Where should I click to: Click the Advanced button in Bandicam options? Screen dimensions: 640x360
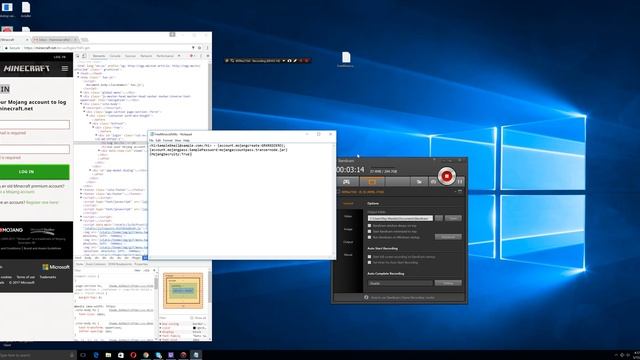point(448,237)
